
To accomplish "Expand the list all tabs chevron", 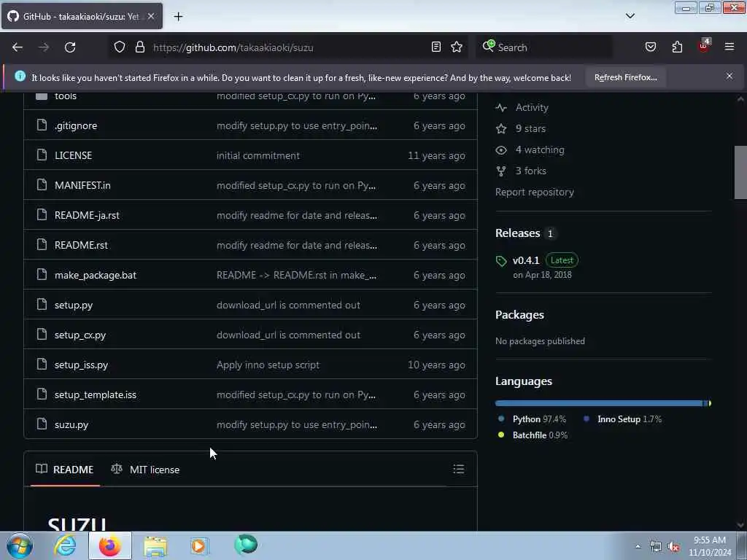I will [630, 16].
